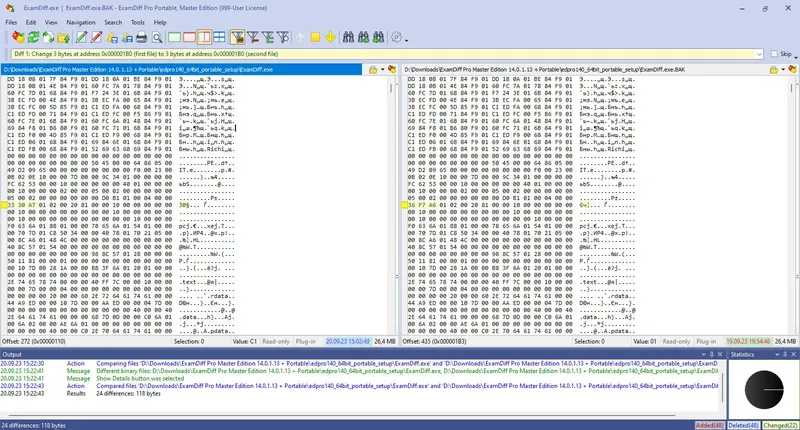Click the last binoculars icon in toolbar
Image resolution: width=800 pixels, height=430 pixels.
pyautogui.click(x=378, y=37)
